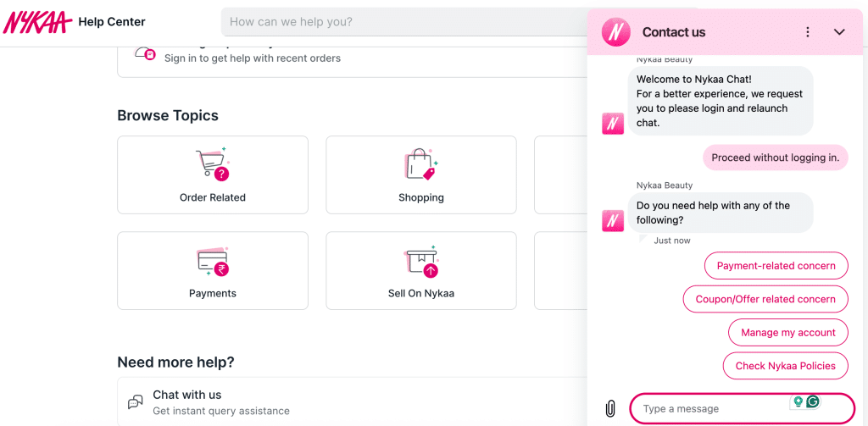868x426 pixels.
Task: Click Nykaa avatar beside 'Do you need help' message
Action: click(x=613, y=221)
